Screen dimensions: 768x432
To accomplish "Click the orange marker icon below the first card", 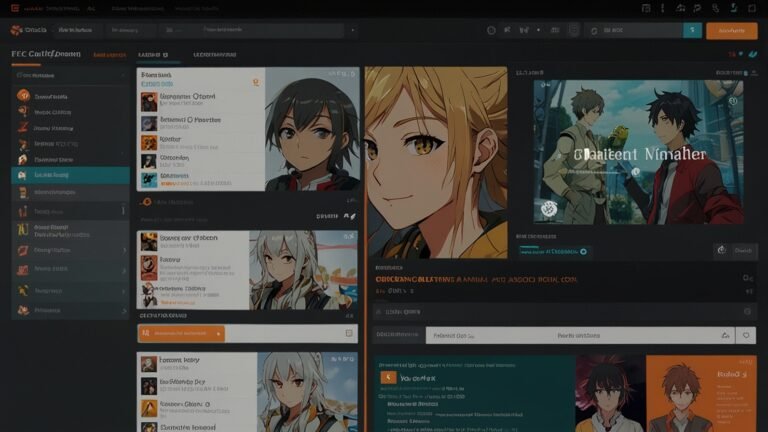I will (146, 202).
